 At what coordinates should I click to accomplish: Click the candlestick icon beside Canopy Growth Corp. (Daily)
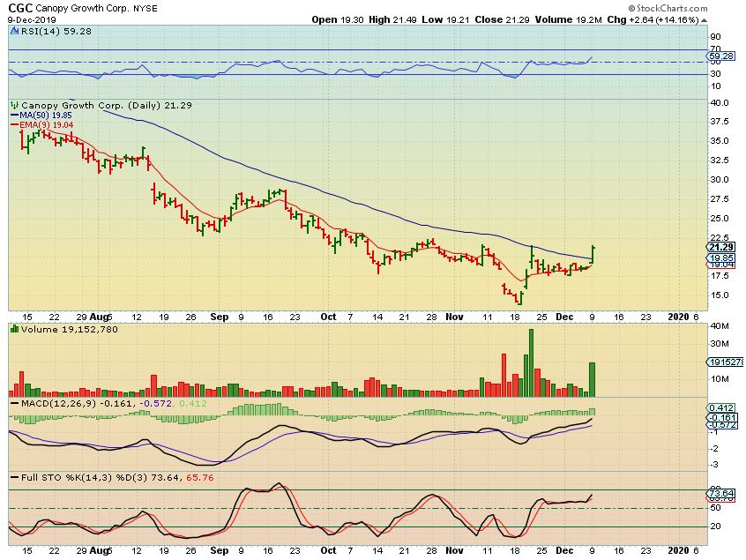point(14,106)
